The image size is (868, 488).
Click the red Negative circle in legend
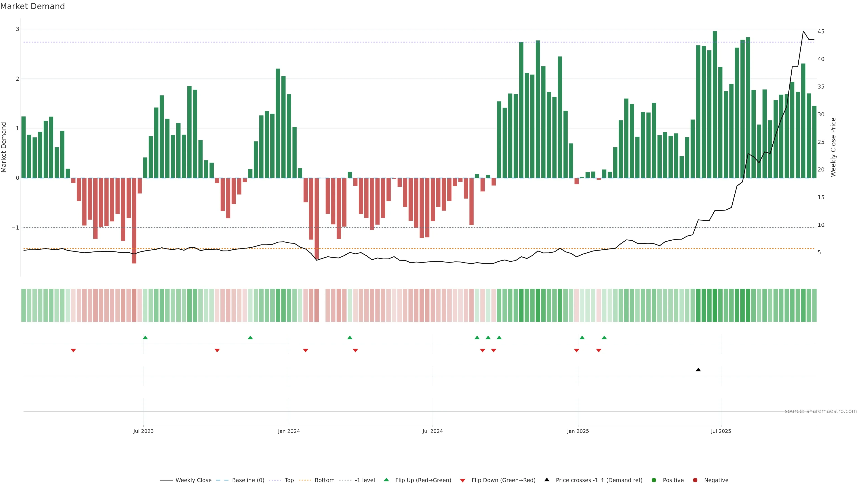(x=695, y=480)
